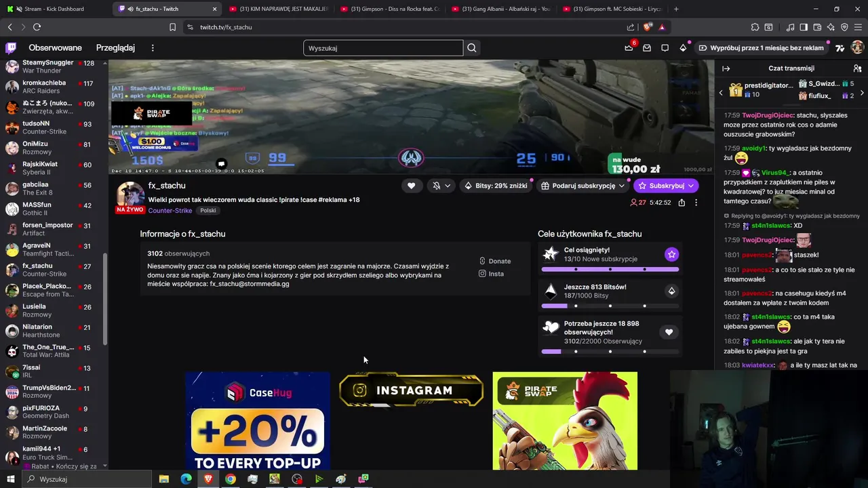The height and width of the screenshot is (488, 868).
Task: Click the browser address bar URL
Action: pos(226,27)
